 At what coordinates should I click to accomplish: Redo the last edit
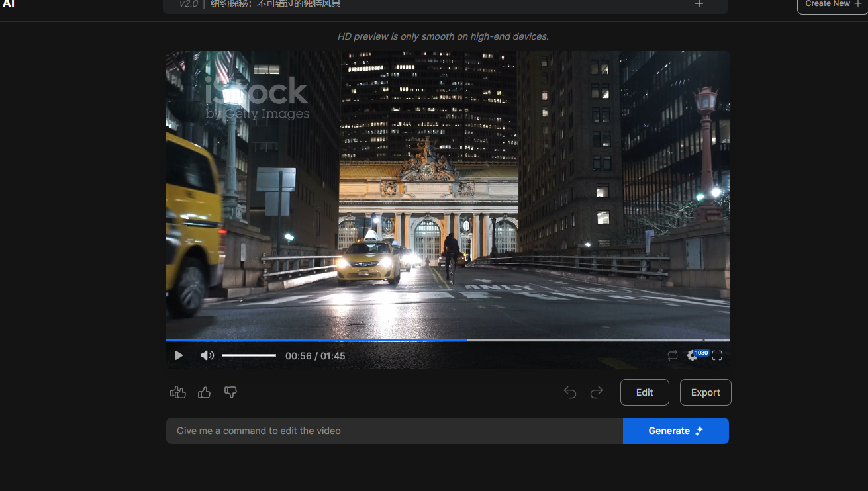pyautogui.click(x=597, y=392)
